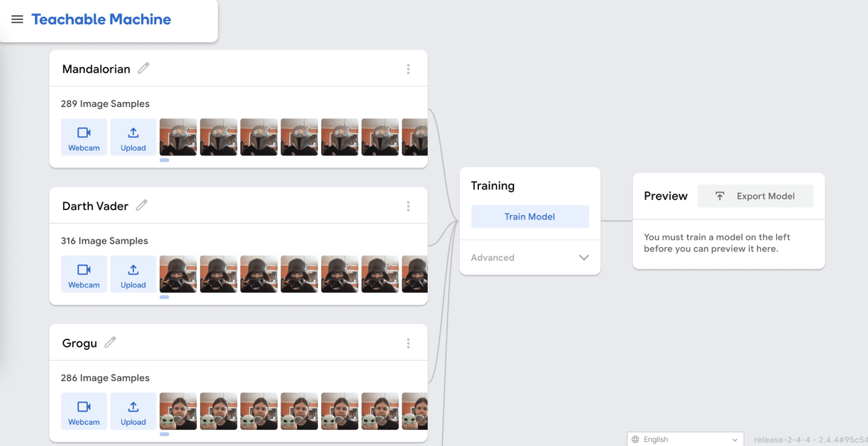Open the hamburger main menu
Viewport: 868px width, 446px height.
tap(17, 20)
